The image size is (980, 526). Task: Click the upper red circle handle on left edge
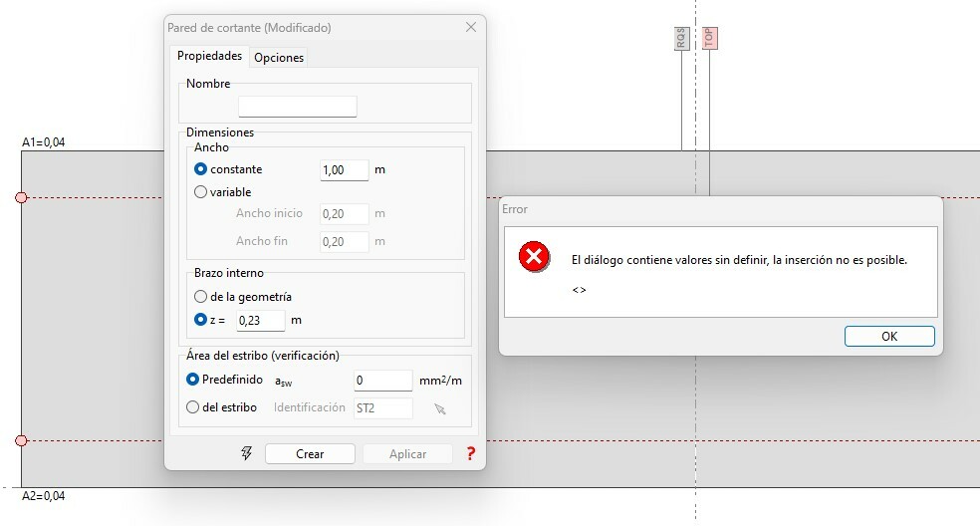pyautogui.click(x=21, y=198)
